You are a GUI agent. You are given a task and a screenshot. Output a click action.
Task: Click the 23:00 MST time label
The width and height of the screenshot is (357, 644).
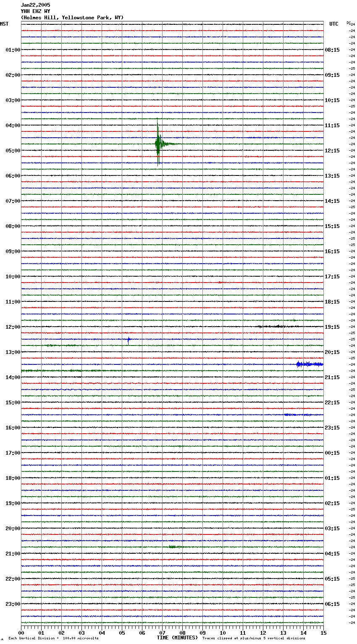[x=13, y=604]
